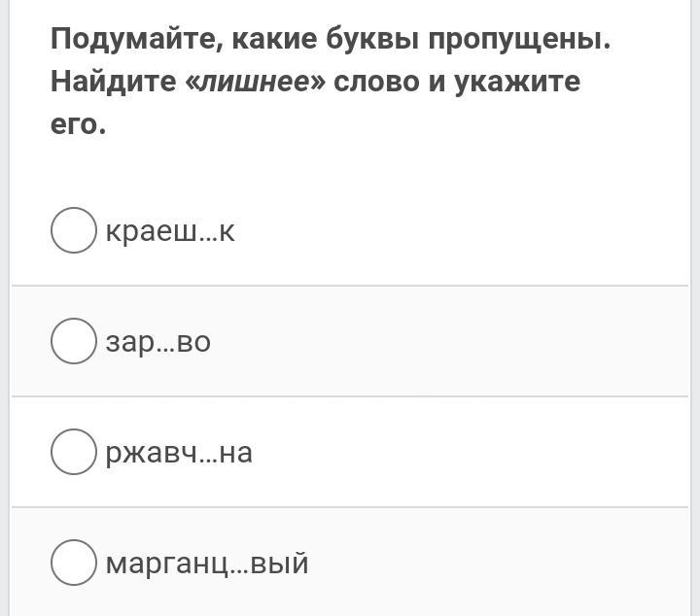Click the white row containing ржавч...на
This screenshot has height=616, width=700.
(350, 452)
